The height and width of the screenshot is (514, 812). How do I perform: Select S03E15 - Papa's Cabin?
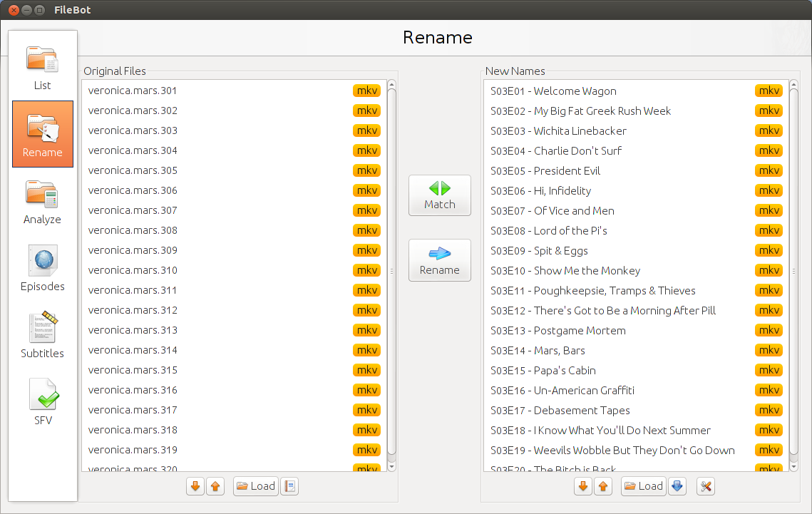(x=636, y=370)
